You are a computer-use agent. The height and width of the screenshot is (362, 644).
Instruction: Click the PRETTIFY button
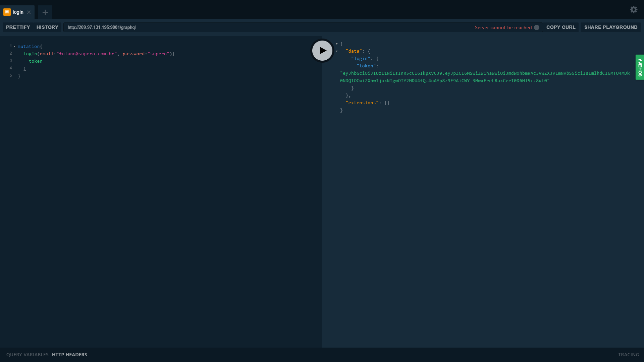[x=18, y=27]
